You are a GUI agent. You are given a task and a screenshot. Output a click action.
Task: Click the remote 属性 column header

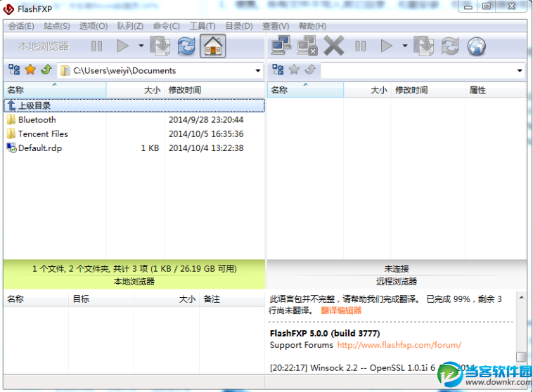point(496,90)
